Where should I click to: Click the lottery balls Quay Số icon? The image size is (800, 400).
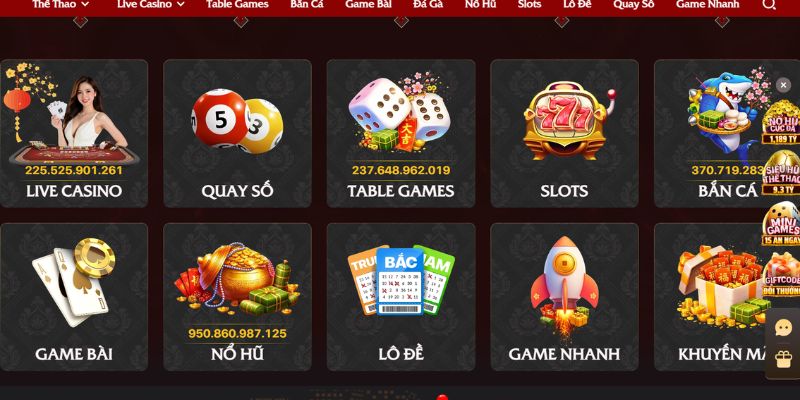(237, 121)
